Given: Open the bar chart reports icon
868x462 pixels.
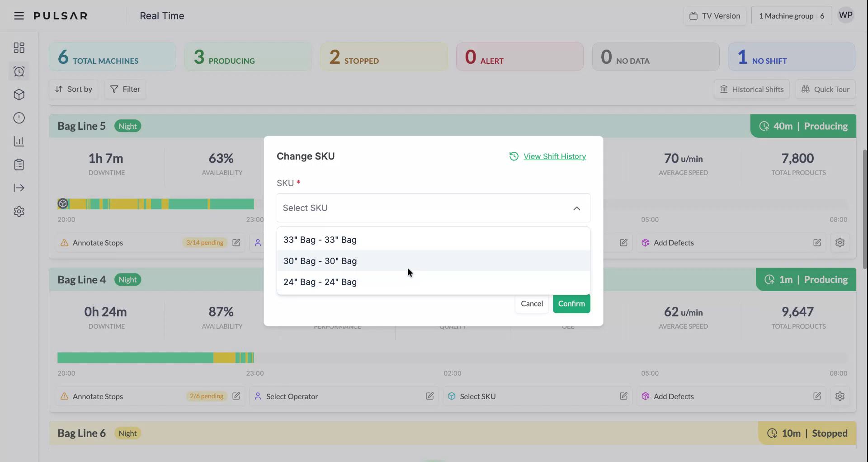Looking at the screenshot, I should coord(19,141).
